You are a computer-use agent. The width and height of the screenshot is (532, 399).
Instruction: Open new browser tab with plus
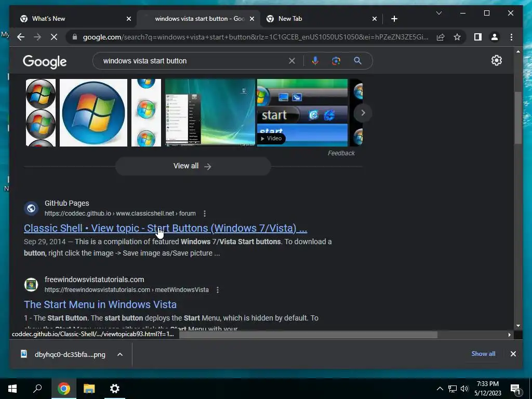tap(394, 19)
